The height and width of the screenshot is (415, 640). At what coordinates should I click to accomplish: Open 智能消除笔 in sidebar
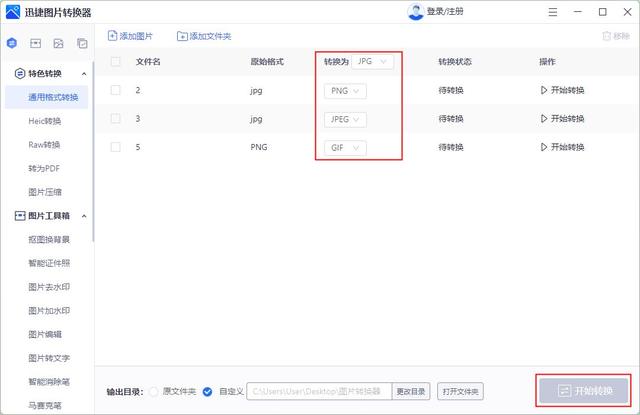(x=49, y=382)
